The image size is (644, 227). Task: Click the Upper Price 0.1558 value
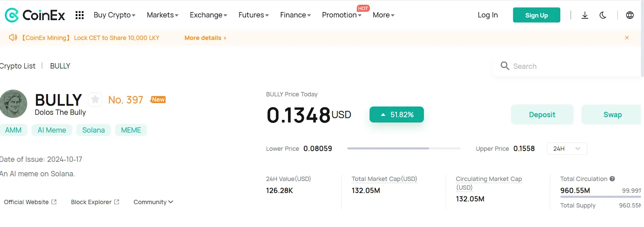coord(524,149)
